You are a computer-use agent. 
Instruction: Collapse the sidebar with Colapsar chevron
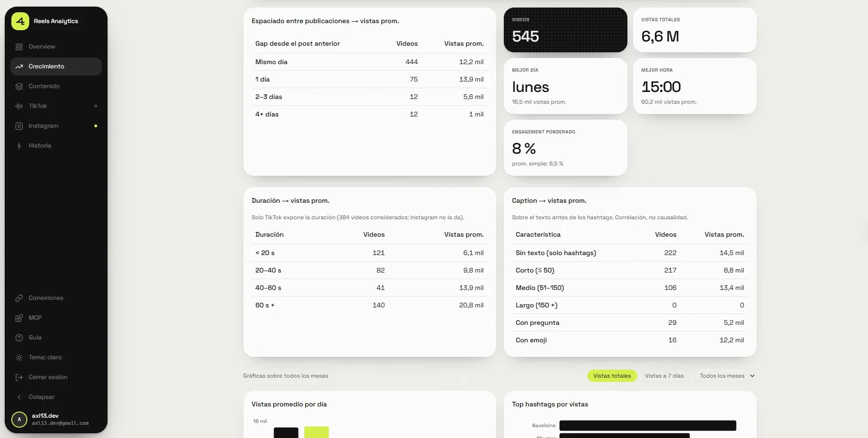point(19,397)
